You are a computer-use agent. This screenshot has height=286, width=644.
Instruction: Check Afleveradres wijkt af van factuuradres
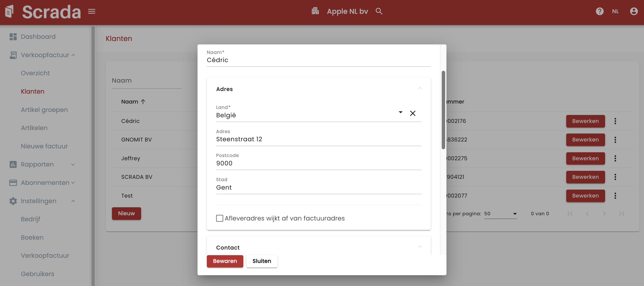click(x=220, y=218)
